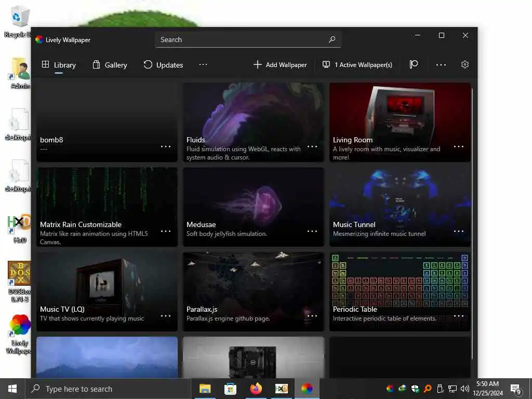
Task: Open the more options menu beside settings gear
Action: click(x=441, y=65)
